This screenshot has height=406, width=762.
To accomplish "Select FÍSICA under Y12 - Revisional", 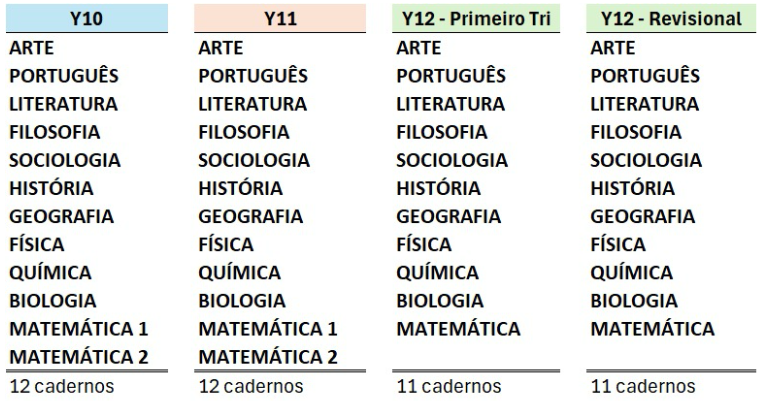I will coord(618,244).
